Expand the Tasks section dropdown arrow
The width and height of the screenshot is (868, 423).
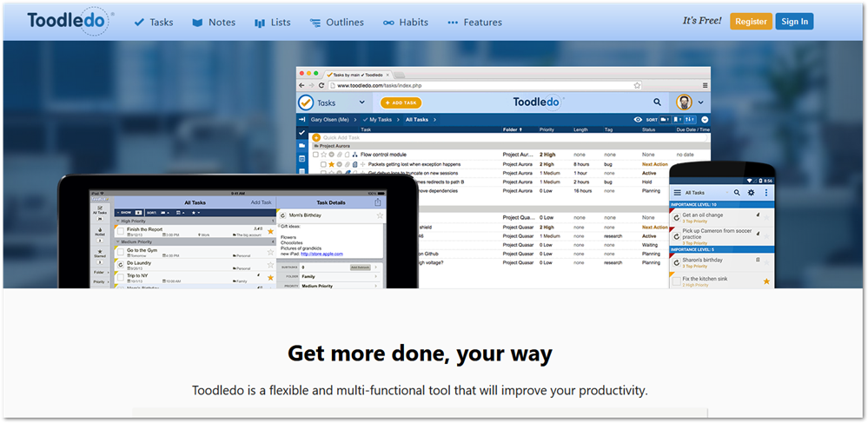362,102
